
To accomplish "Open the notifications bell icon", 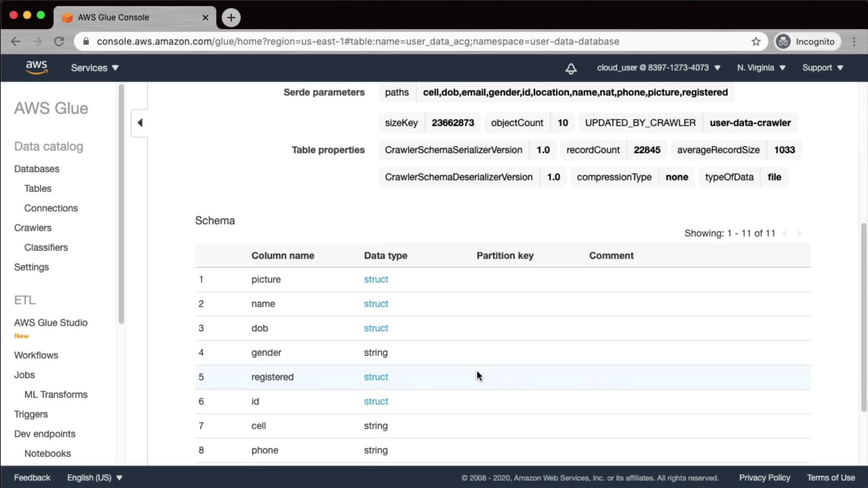I will (571, 68).
